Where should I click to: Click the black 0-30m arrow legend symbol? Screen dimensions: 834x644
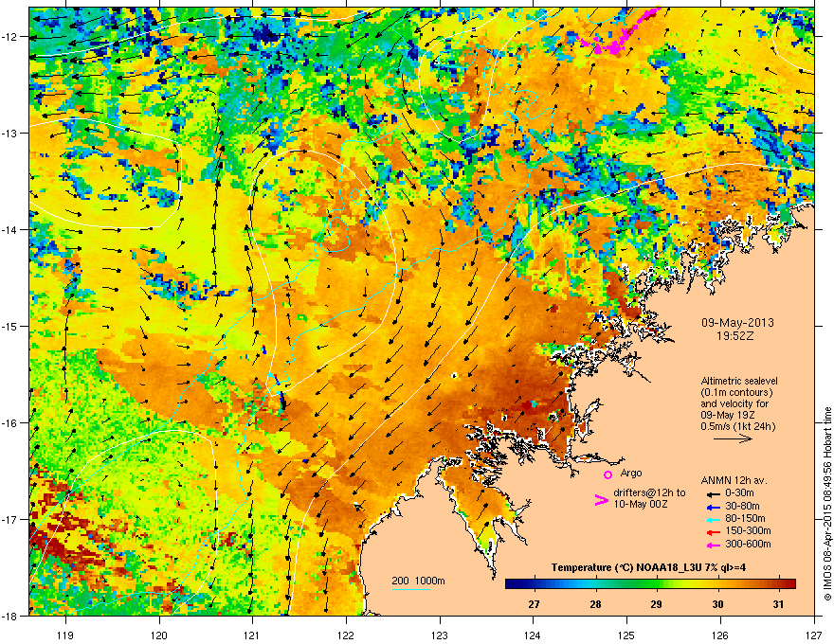click(714, 493)
